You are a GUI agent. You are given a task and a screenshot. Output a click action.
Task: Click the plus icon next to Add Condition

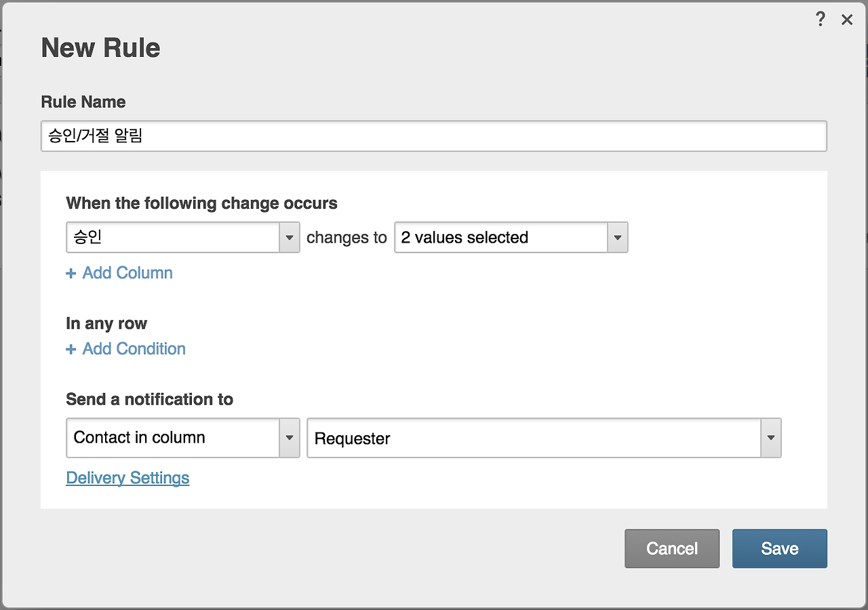point(71,350)
